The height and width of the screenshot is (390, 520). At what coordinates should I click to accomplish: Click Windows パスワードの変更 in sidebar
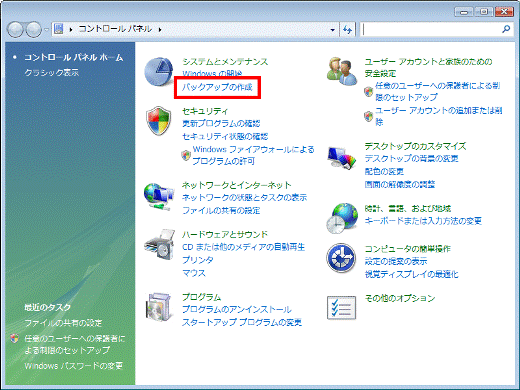[x=73, y=366]
